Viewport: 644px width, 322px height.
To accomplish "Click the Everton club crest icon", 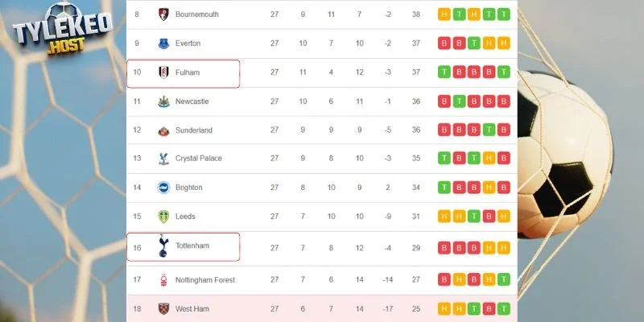I will pos(163,43).
